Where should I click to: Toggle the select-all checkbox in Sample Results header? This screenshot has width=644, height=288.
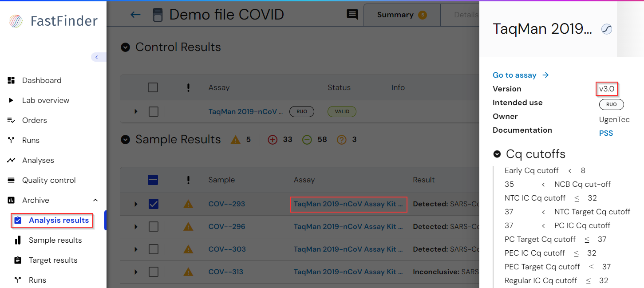click(x=153, y=180)
